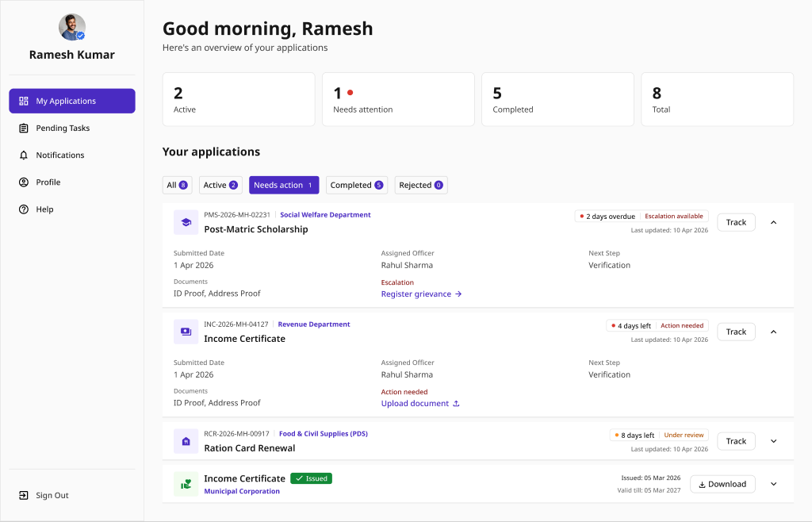Image resolution: width=812 pixels, height=522 pixels.
Task: Track the Ration Card Renewal application
Action: click(736, 441)
